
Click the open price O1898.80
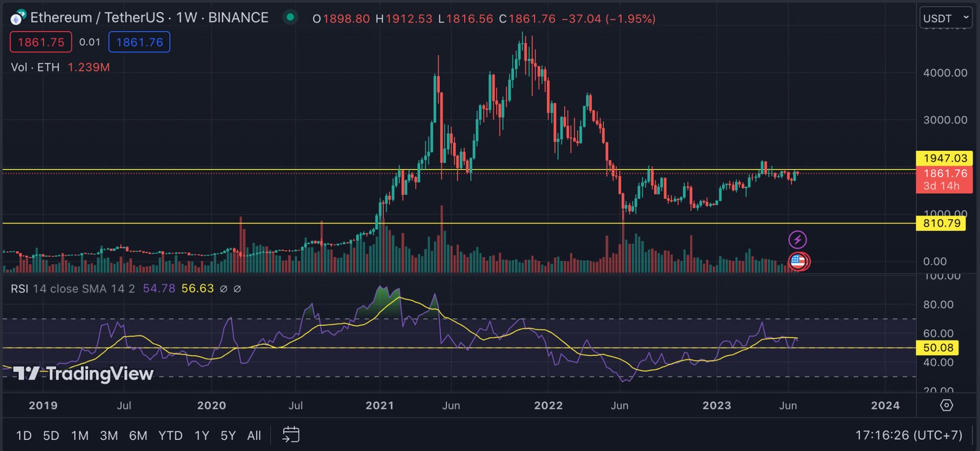point(341,19)
